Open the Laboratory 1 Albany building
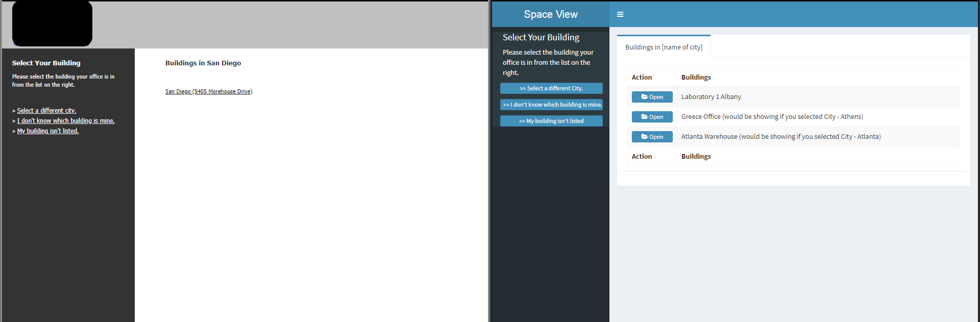980x322 pixels. 652,97
